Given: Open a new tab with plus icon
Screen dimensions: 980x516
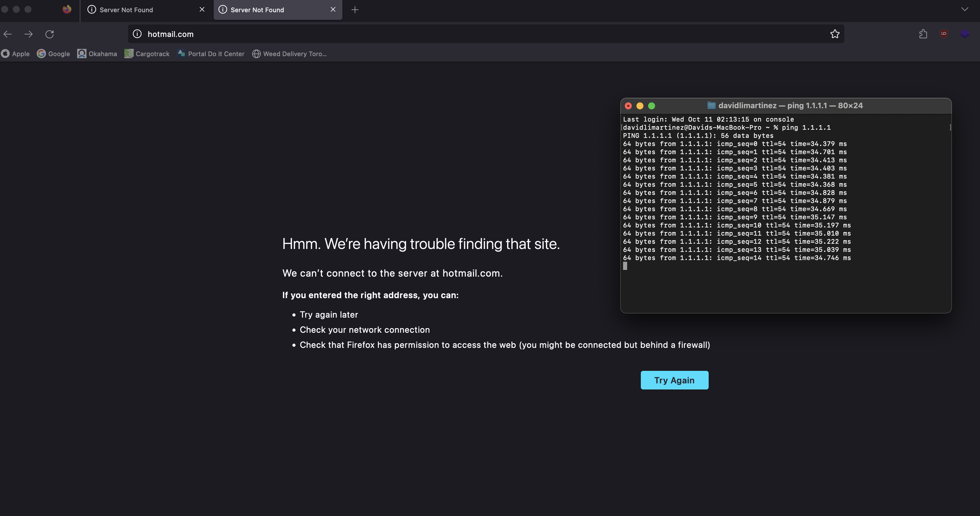Looking at the screenshot, I should click(355, 10).
